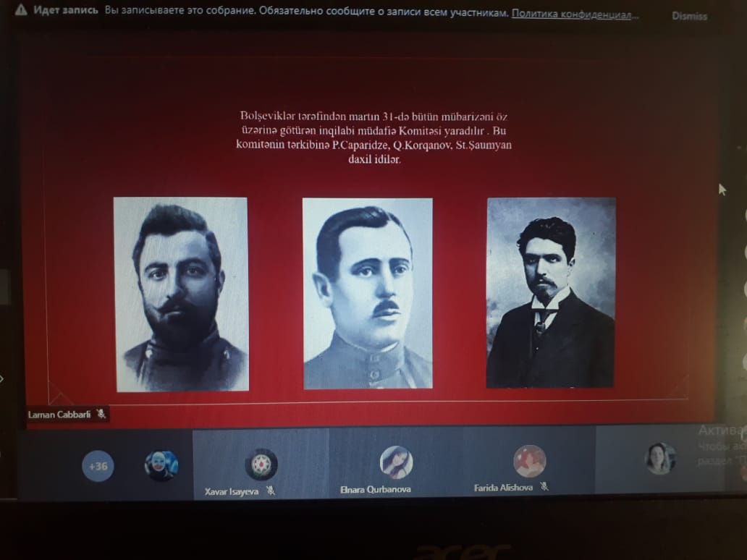Click the muted mic icon beside Xavar Isayeva
This screenshot has height=560, width=747.
[x=271, y=491]
